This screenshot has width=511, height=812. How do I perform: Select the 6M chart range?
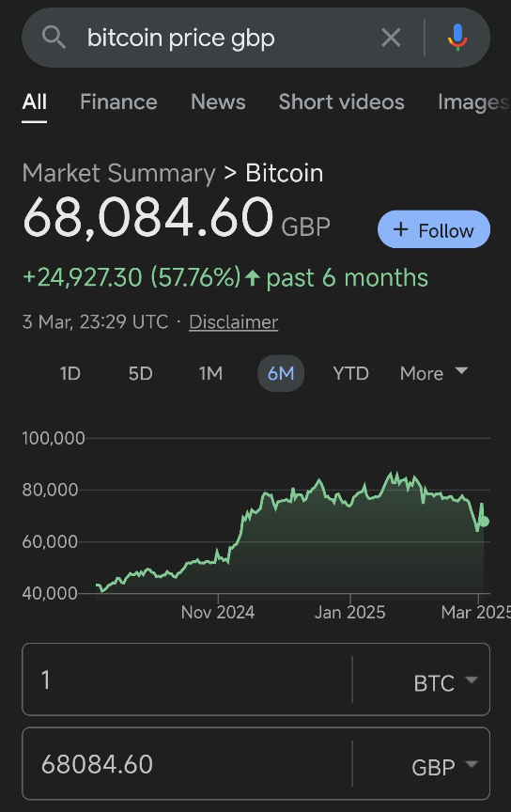pyautogui.click(x=281, y=373)
